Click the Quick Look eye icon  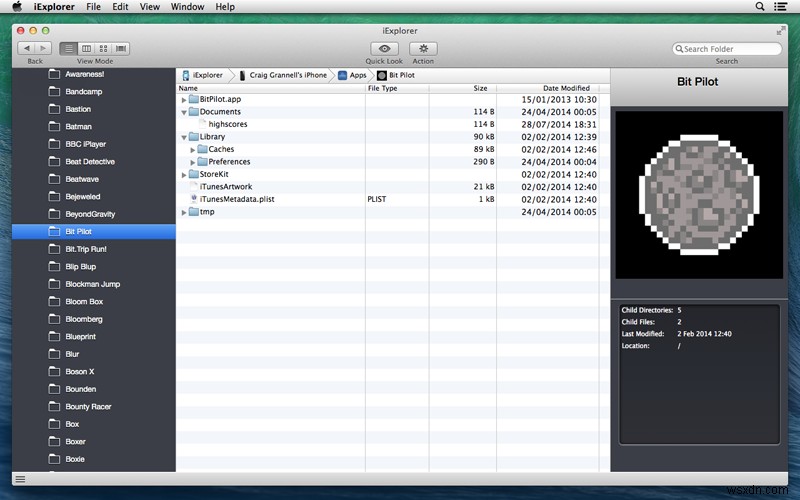[384, 48]
